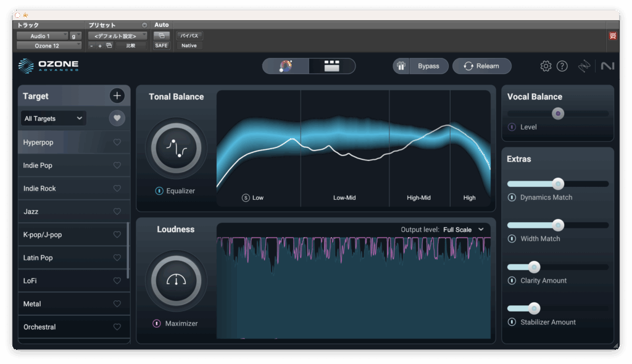The width and height of the screenshot is (632, 364).
Task: Click the help question mark icon
Action: (x=562, y=66)
